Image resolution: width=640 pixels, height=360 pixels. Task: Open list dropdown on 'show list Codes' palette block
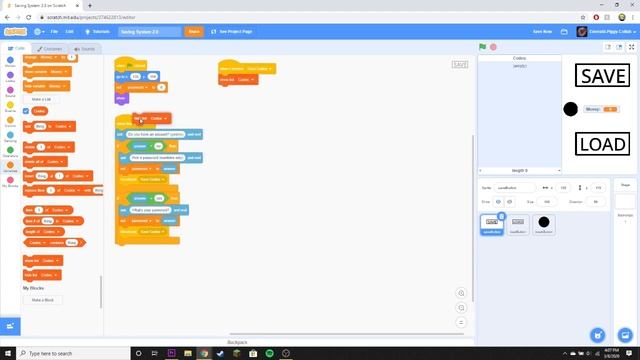[x=57, y=260]
